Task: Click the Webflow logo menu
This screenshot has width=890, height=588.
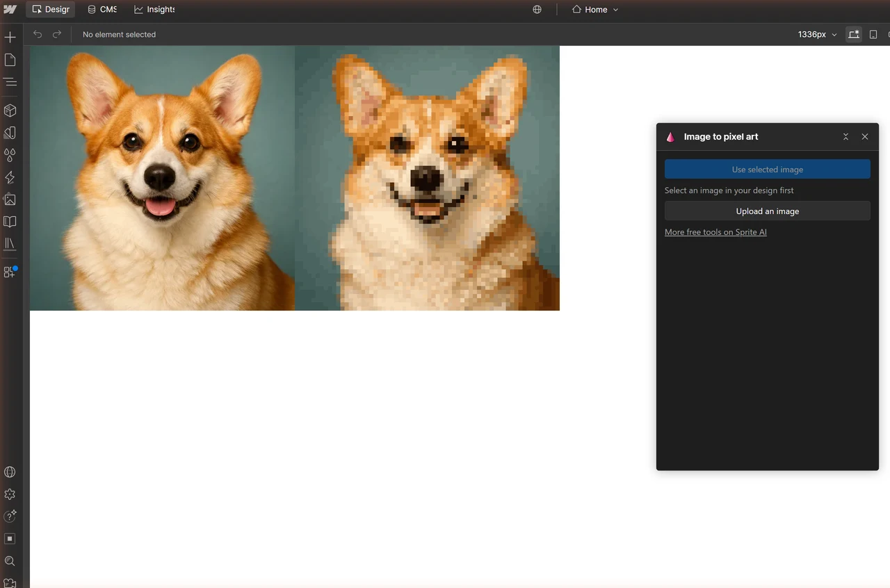Action: pyautogui.click(x=10, y=10)
